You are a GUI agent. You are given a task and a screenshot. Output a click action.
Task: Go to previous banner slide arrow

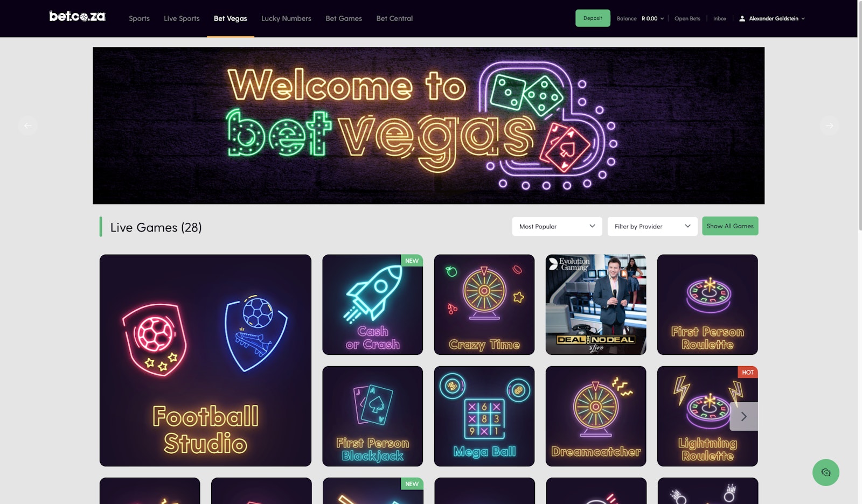(28, 125)
